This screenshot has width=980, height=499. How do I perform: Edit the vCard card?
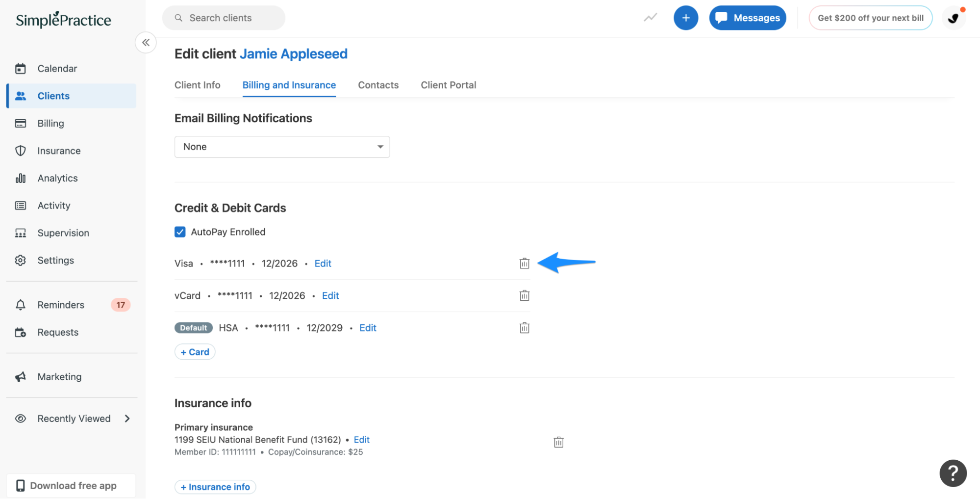pyautogui.click(x=330, y=296)
